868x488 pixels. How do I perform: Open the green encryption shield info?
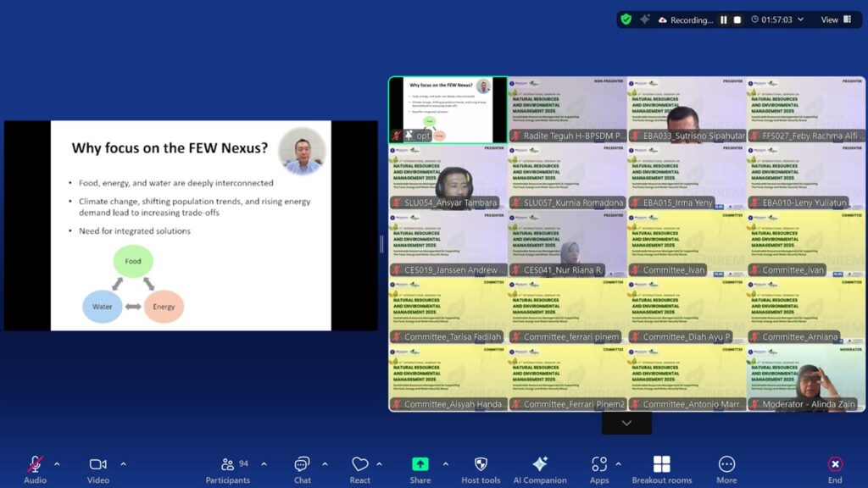click(626, 19)
